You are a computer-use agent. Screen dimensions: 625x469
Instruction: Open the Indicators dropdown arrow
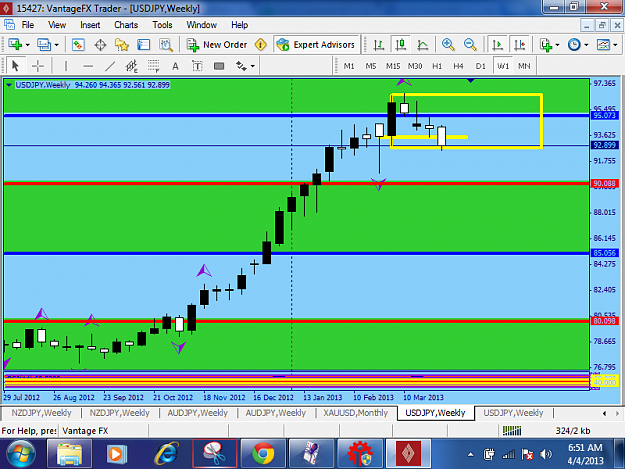(x=557, y=45)
